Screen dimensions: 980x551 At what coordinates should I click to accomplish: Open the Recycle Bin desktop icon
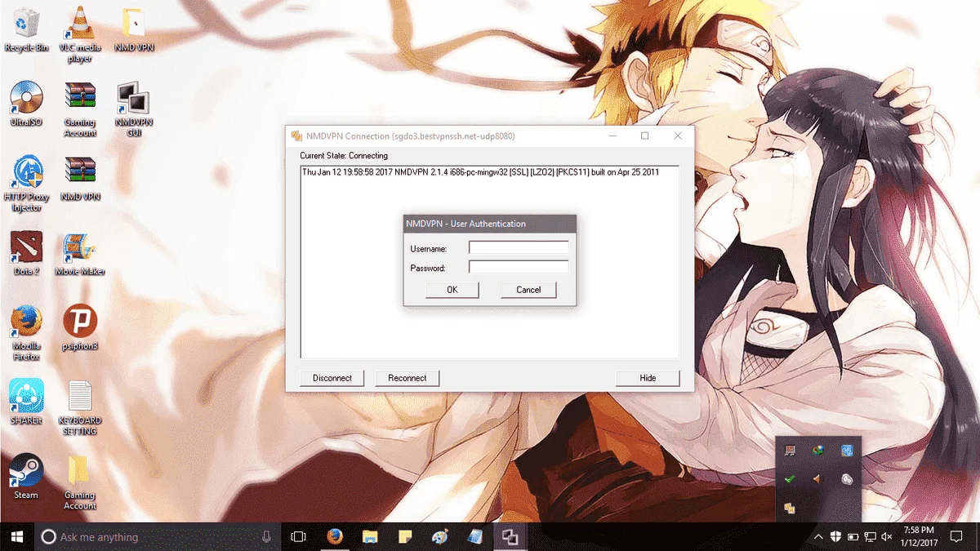coord(26,30)
